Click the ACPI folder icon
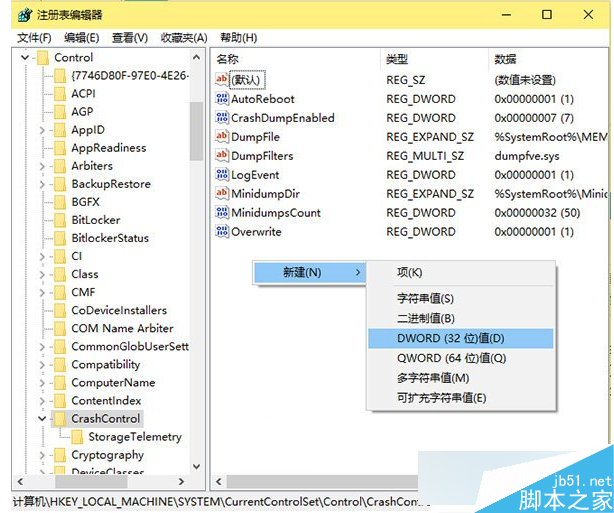 (60, 94)
